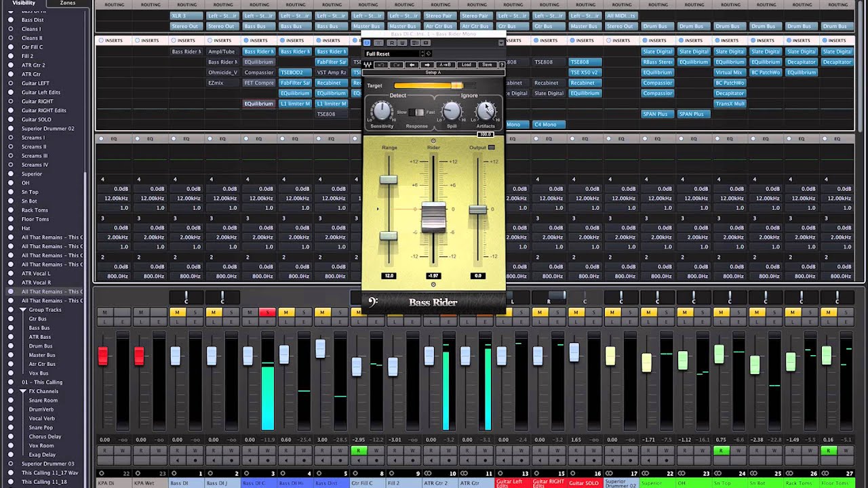Image resolution: width=868 pixels, height=488 pixels.
Task: Click the Spill knob in Ignore section
Action: point(451,111)
